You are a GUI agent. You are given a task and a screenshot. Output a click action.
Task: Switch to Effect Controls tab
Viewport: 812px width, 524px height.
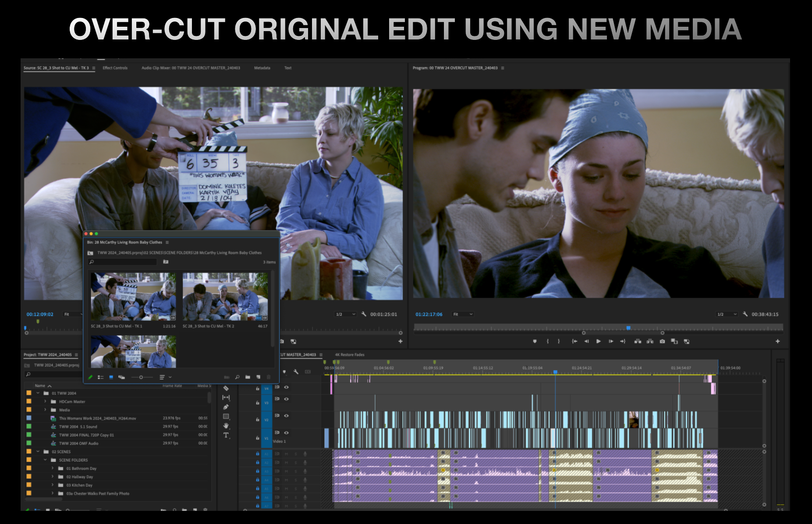tap(115, 68)
